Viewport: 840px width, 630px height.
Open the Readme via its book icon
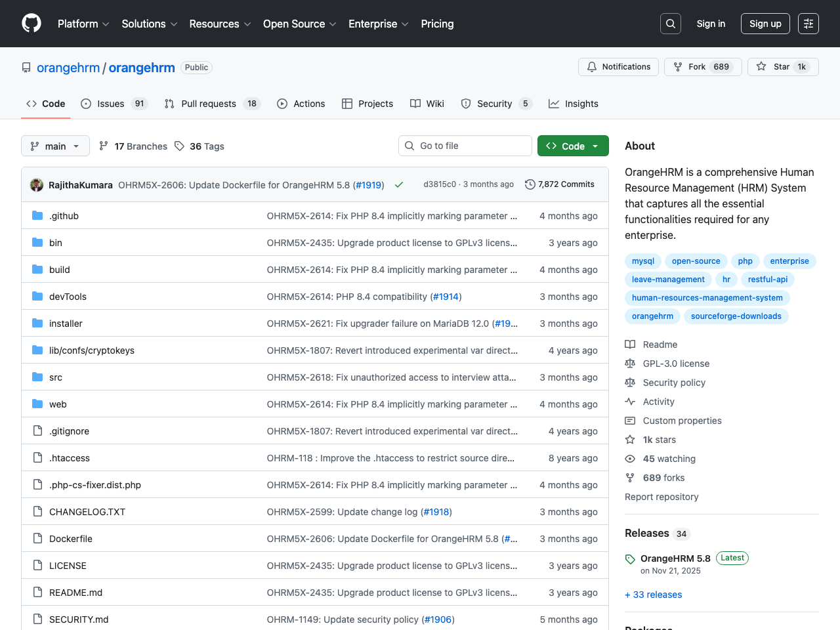[630, 344]
